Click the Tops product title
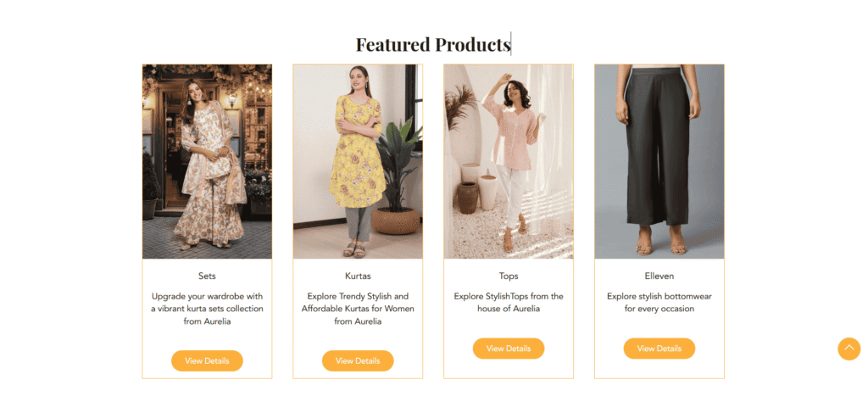 coord(509,276)
